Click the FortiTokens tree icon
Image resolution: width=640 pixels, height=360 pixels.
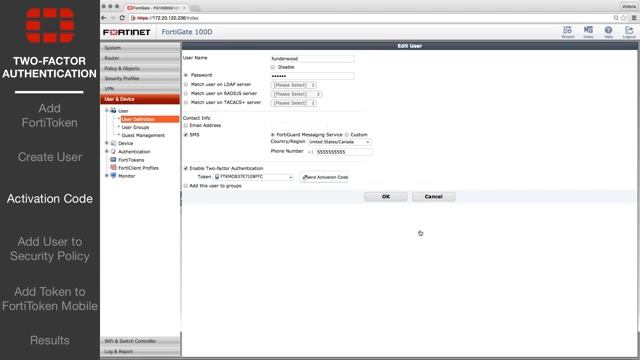[113, 160]
